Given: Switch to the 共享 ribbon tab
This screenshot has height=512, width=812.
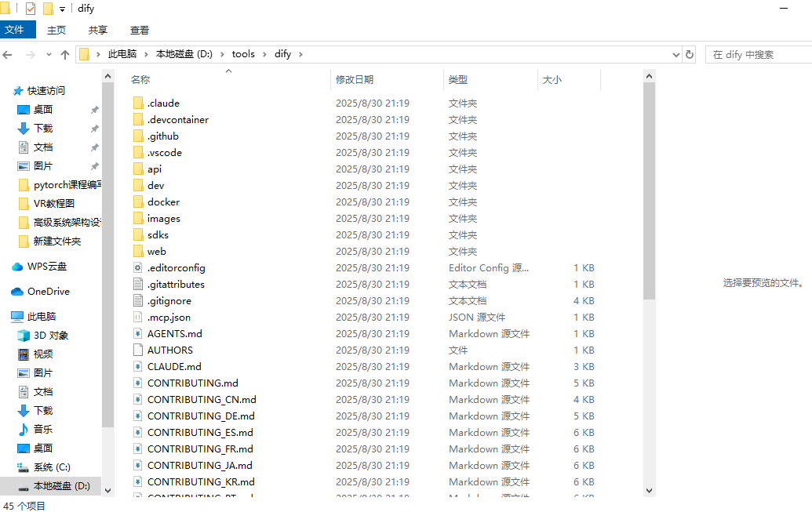Looking at the screenshot, I should 98,30.
